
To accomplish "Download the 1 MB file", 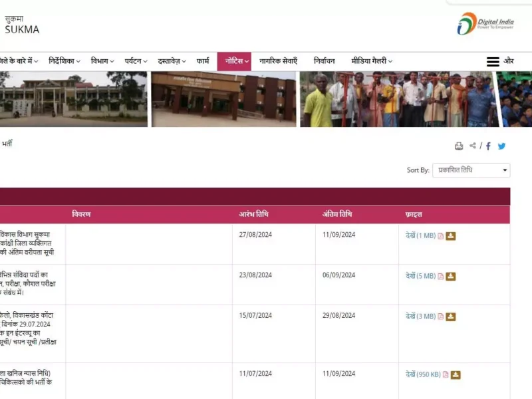I will point(451,235).
